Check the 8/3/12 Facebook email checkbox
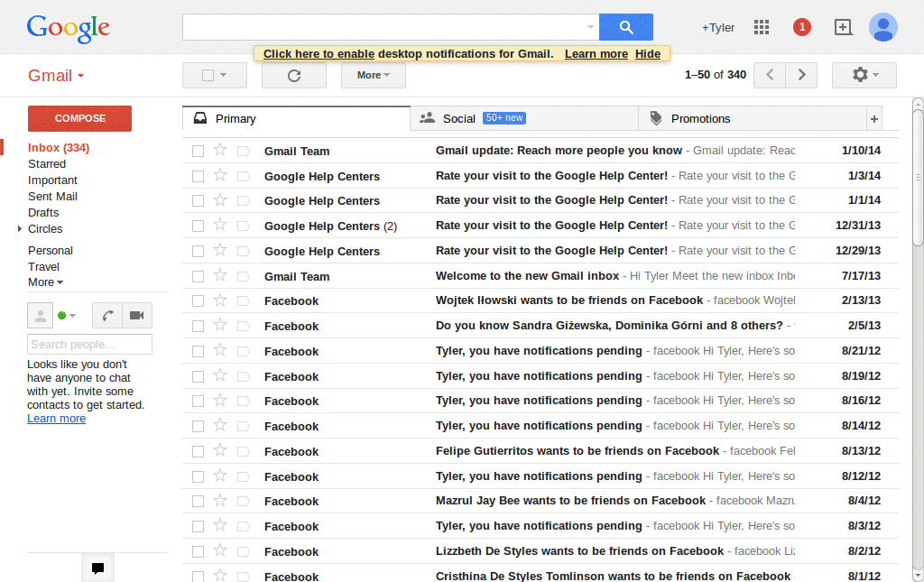 [198, 527]
